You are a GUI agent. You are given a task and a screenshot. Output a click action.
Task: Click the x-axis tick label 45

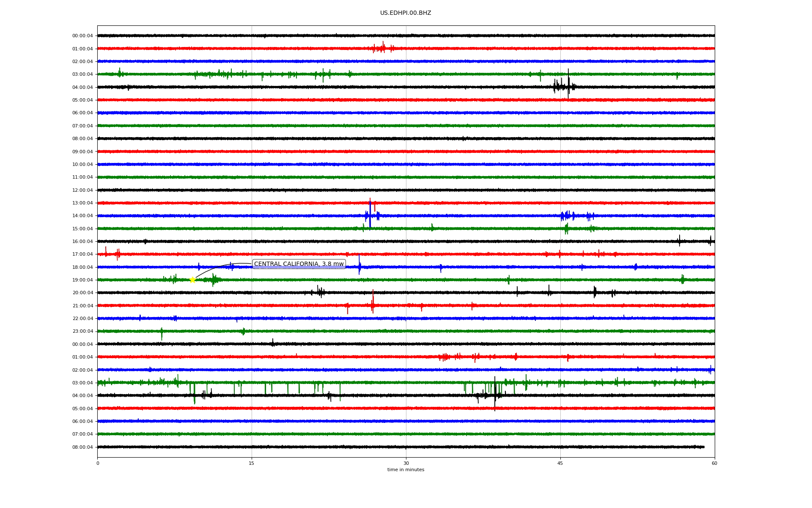coord(560,463)
